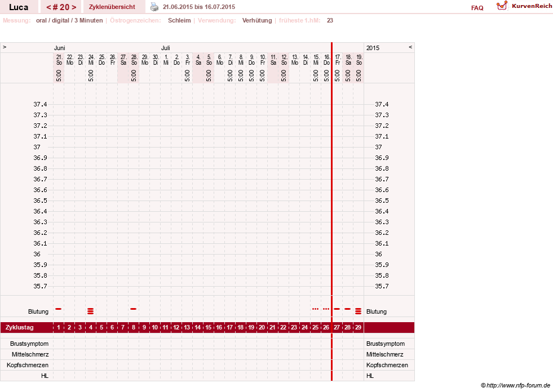
Task: Click right Blutung row label
Action: (377, 311)
